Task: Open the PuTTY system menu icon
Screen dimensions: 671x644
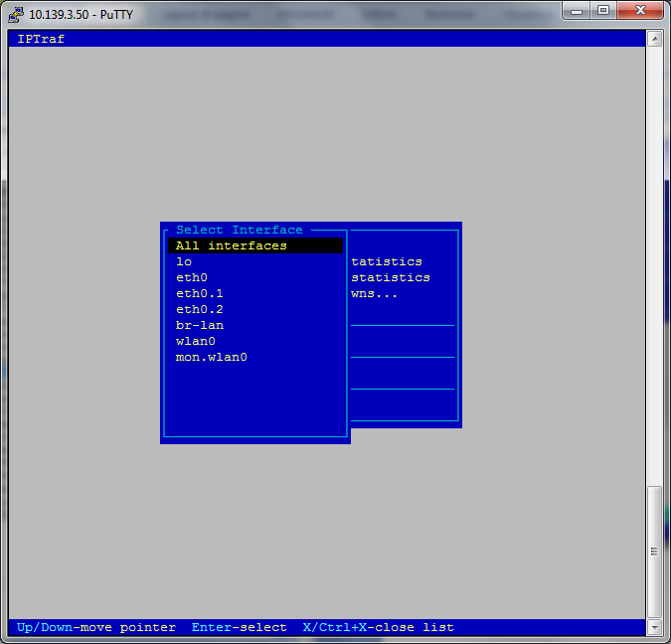Action: [x=15, y=11]
